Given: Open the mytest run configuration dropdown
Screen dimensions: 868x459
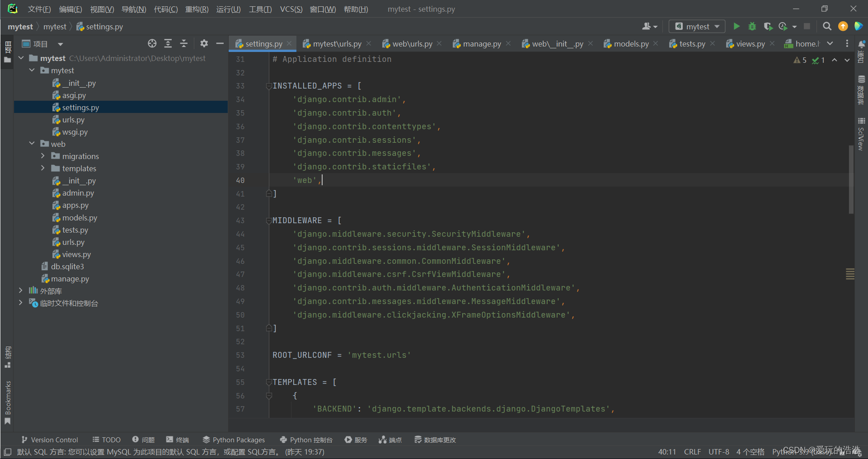Looking at the screenshot, I should (x=697, y=26).
